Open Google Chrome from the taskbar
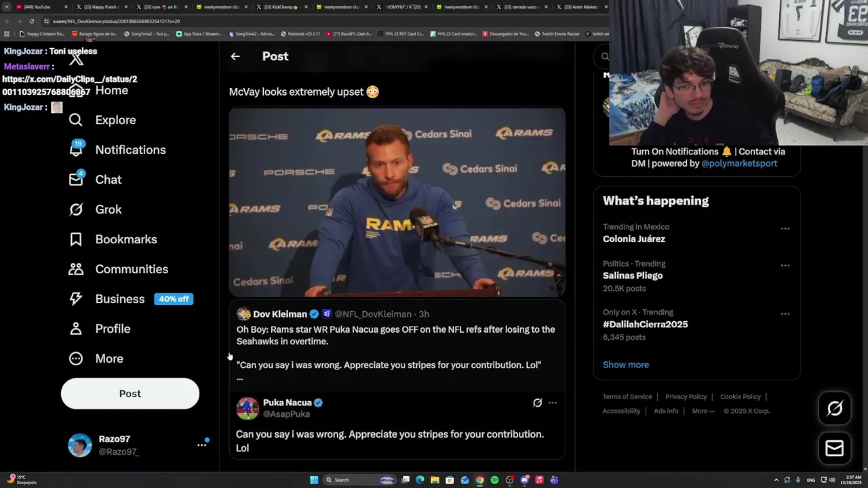The width and height of the screenshot is (868, 488). click(479, 480)
